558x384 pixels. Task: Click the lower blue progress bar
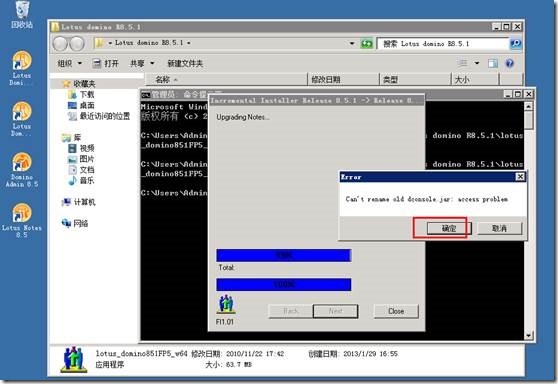(x=284, y=284)
